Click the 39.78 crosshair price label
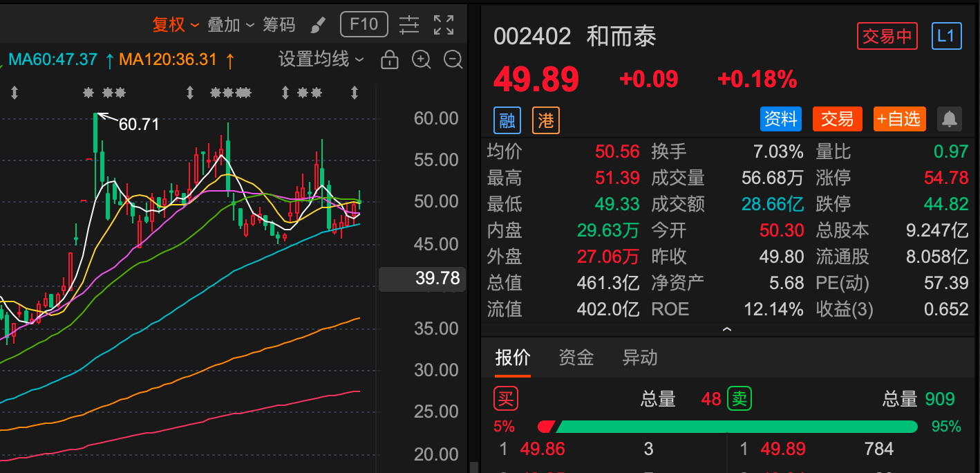This screenshot has height=473, width=980. point(421,278)
